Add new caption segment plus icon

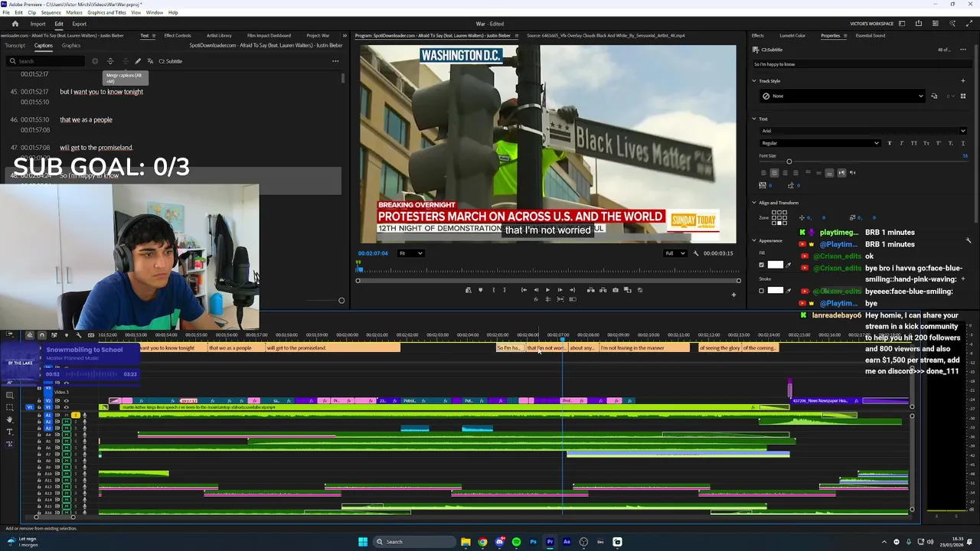pyautogui.click(x=95, y=61)
